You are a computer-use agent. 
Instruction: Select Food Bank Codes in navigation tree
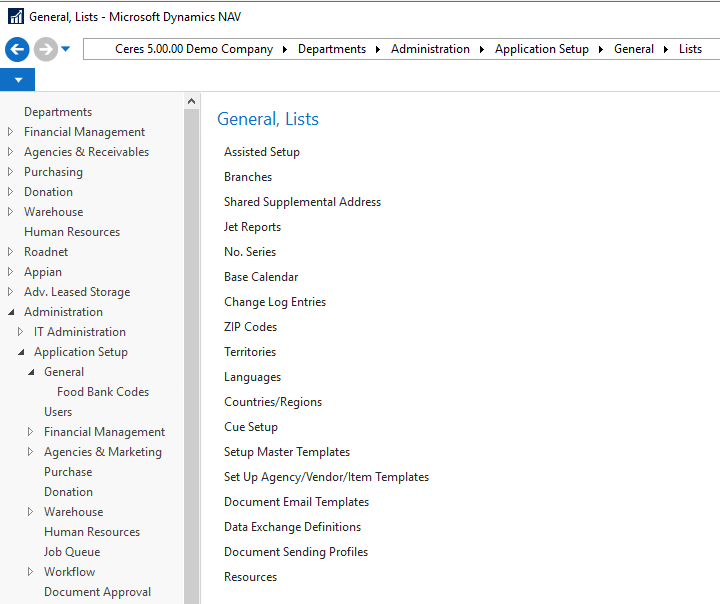(x=103, y=392)
